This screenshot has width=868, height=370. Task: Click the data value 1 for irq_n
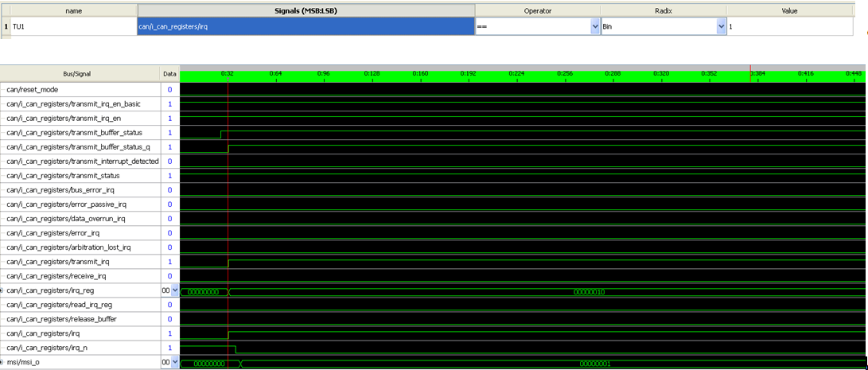click(x=170, y=348)
